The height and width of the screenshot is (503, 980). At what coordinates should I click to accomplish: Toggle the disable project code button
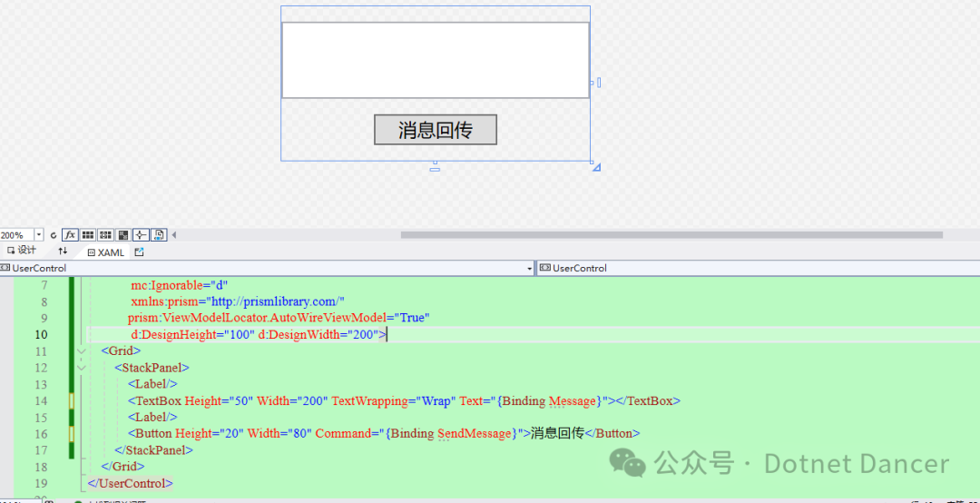click(x=159, y=235)
